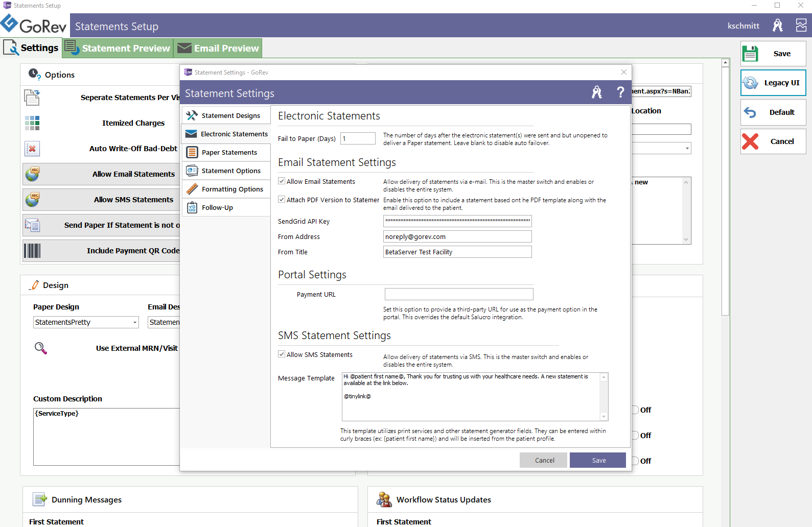Screen dimensions: 812x527
Task: Toggle Allow SMS Statements checkbox
Action: [282, 354]
